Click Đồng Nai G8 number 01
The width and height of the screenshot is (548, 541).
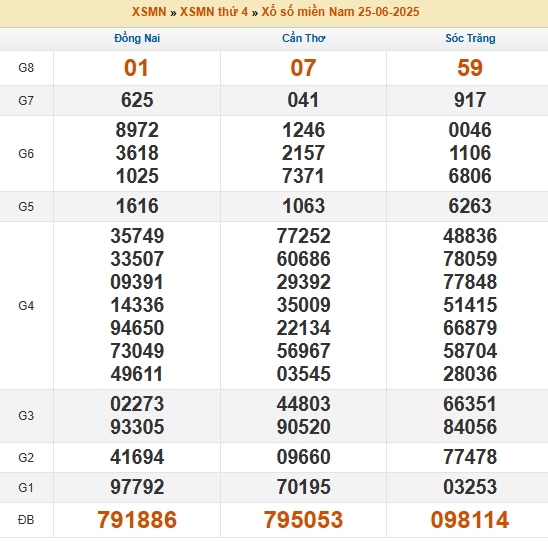pos(136,68)
